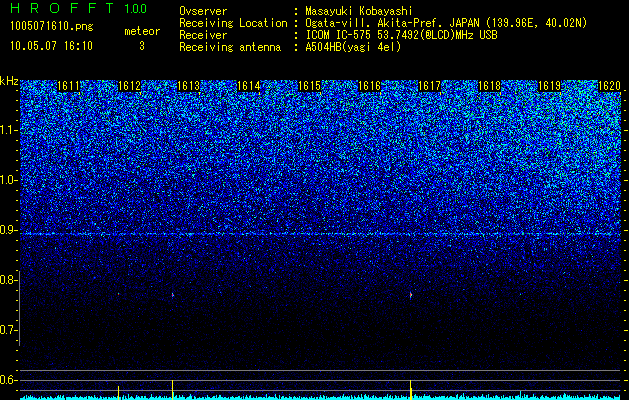629x400 pixels.
Task: Click the 1612 time axis label
Action: pyautogui.click(x=130, y=86)
